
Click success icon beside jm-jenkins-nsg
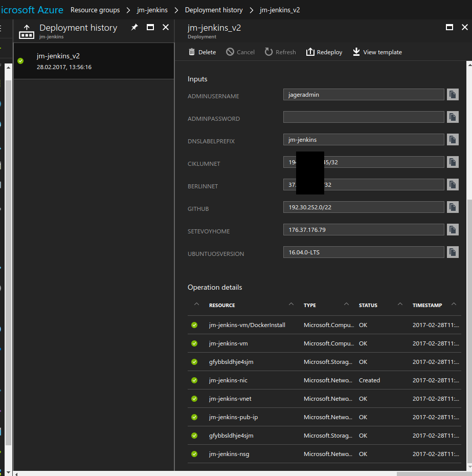pyautogui.click(x=194, y=454)
